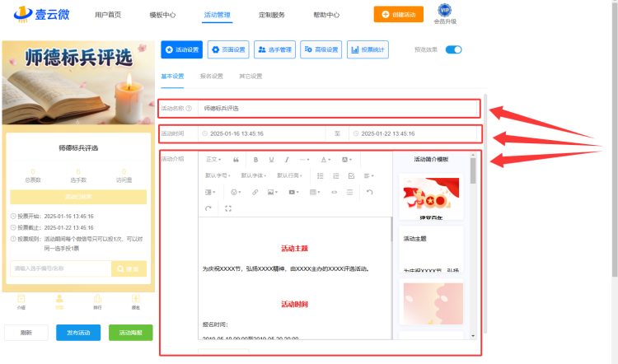Click the template panel scrollbar
The width and height of the screenshot is (618, 364).
473,171
